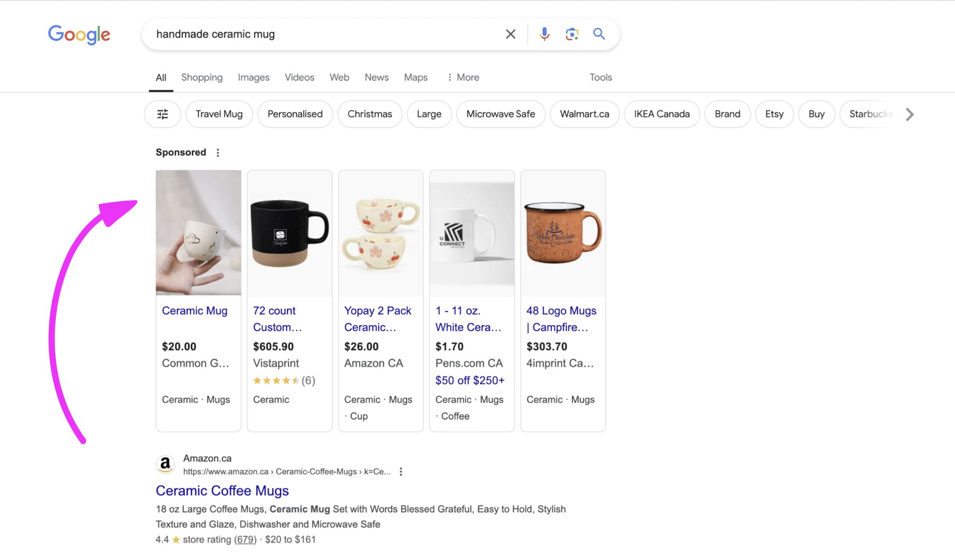The height and width of the screenshot is (560, 955).
Task: Click the 4imprint Ca… seller name
Action: pyautogui.click(x=560, y=363)
